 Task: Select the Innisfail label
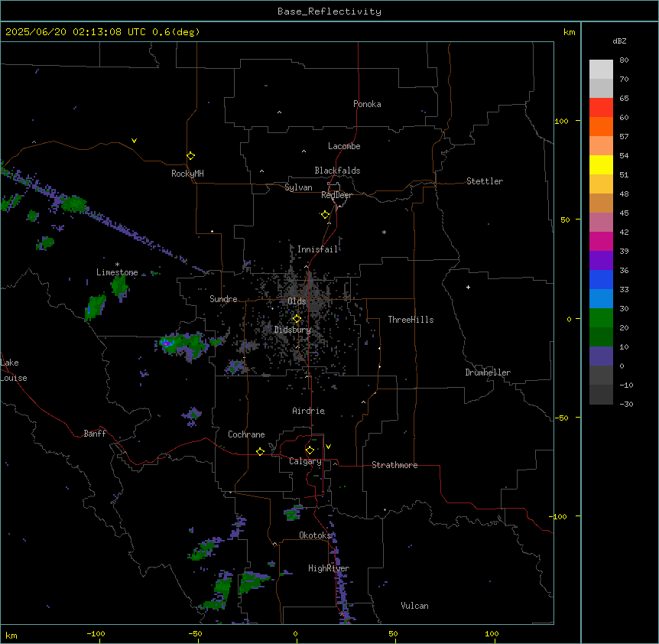click(x=317, y=249)
